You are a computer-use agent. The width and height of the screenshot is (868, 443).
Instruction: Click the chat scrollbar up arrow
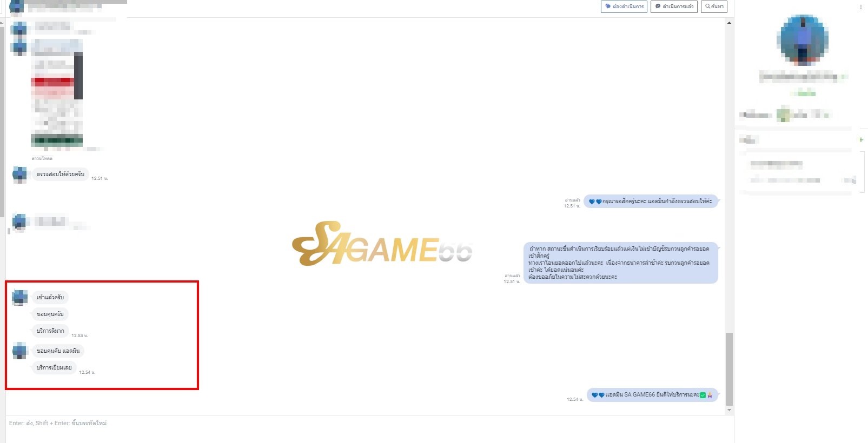[x=729, y=23]
